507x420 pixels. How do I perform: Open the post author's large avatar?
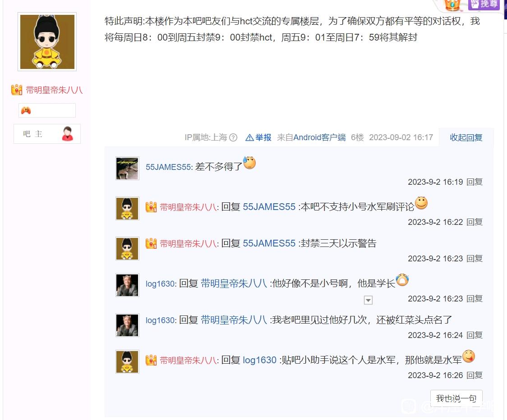47,41
